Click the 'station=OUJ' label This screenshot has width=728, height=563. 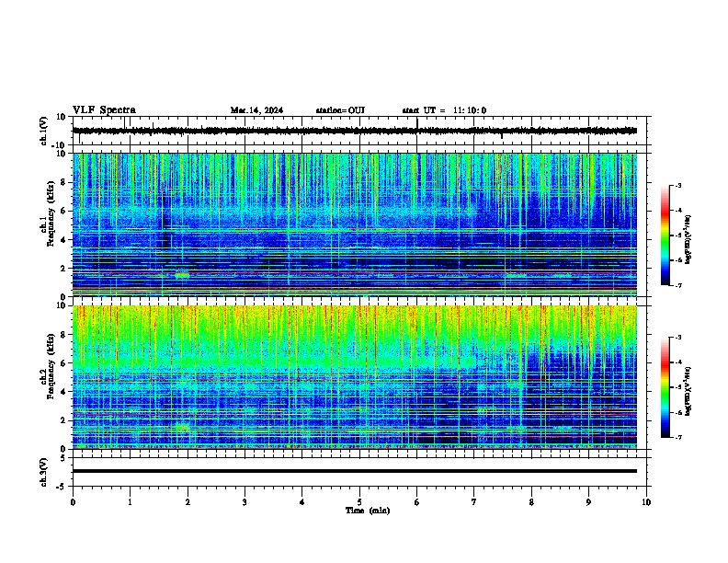click(x=340, y=110)
